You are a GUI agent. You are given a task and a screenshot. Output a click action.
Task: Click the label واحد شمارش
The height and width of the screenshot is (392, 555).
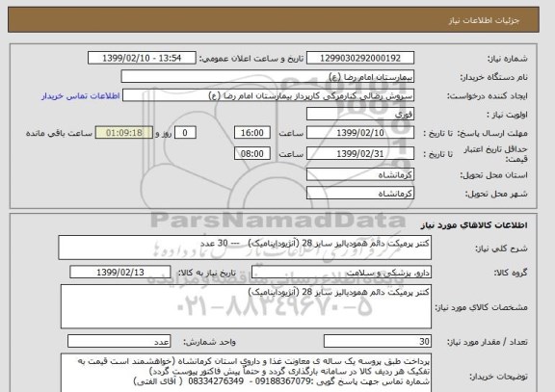[209, 342]
